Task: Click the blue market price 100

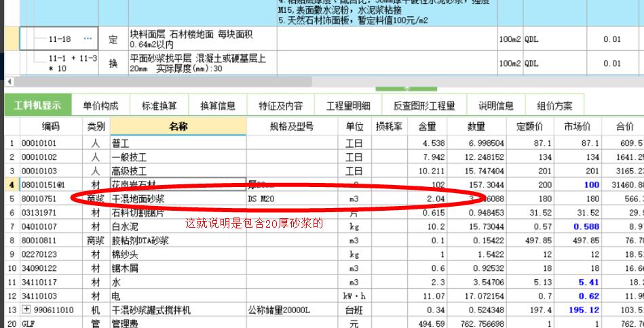Action: (592, 185)
